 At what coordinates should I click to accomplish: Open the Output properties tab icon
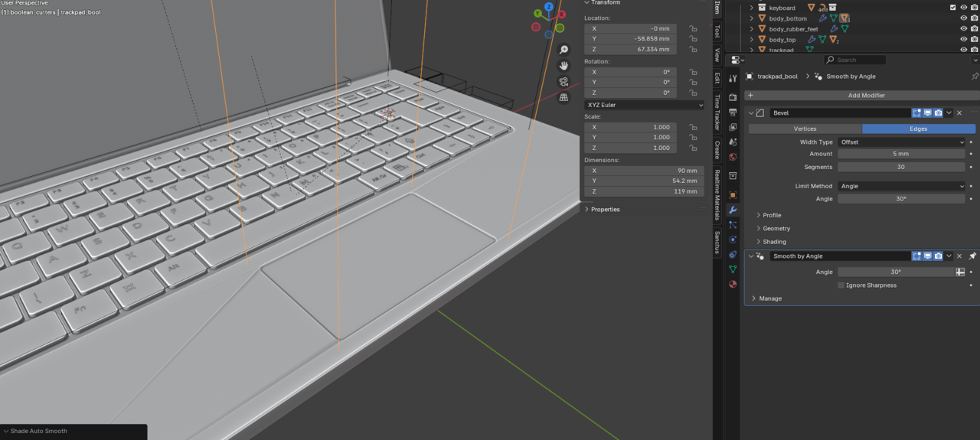(x=733, y=112)
